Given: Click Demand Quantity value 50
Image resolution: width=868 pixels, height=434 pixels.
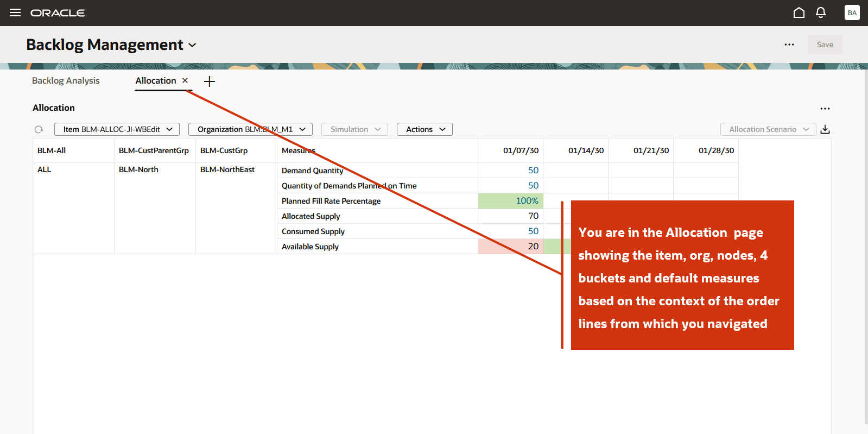Looking at the screenshot, I should [x=533, y=171].
